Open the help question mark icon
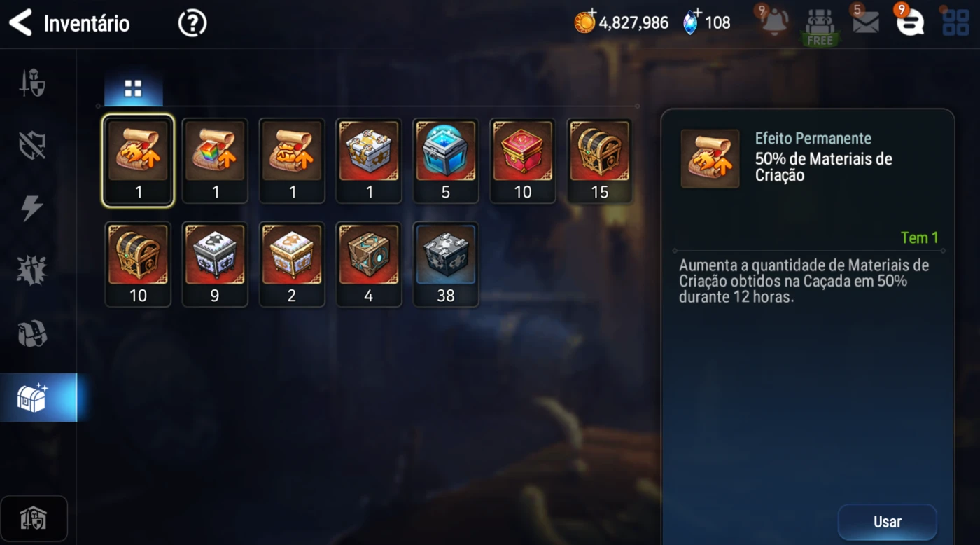Image resolution: width=980 pixels, height=545 pixels. 192,23
